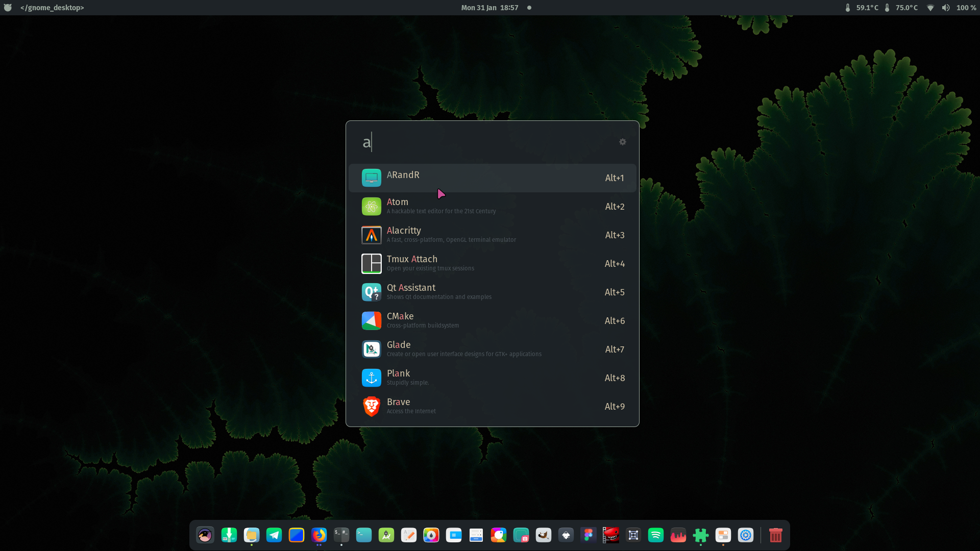Select the Alacritty terminal emulator result

(x=492, y=235)
